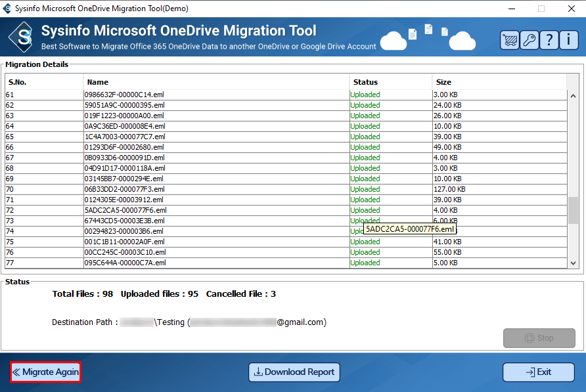Click the vertical scrollbar thumb in list
The image size is (586, 392).
coord(573,210)
